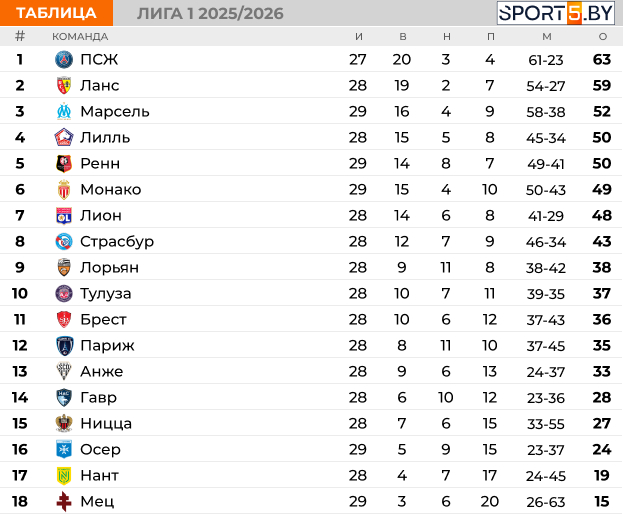Screen dimensions: 623x514
Task: Click the Lille club badge
Action: click(x=64, y=138)
